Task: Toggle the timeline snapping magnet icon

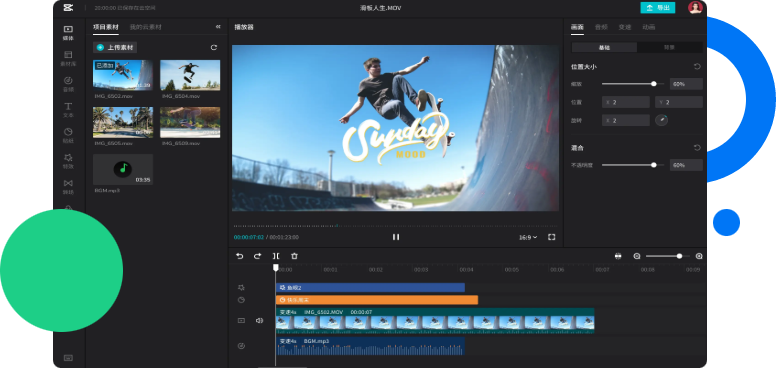Action: click(x=618, y=256)
